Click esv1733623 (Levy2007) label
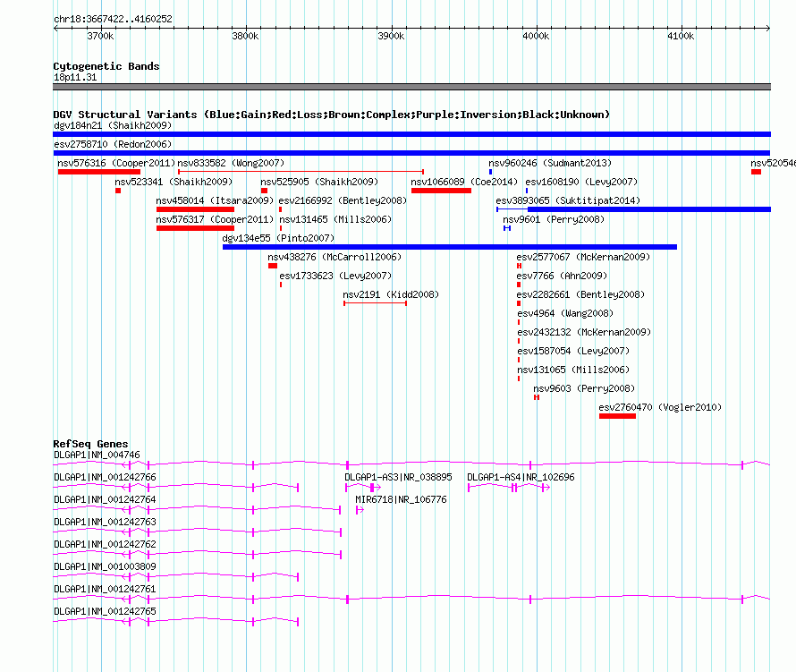The height and width of the screenshot is (672, 796). (335, 276)
